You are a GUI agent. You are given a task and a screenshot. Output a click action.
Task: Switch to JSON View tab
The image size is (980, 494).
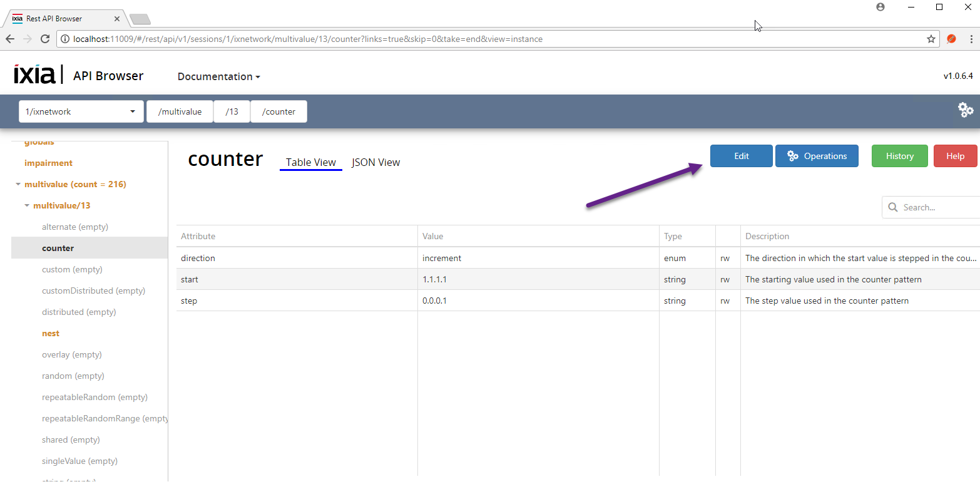[x=375, y=162]
